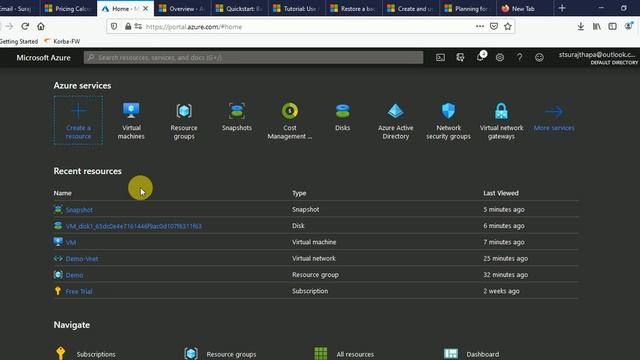
Task: Open new tab plus button
Action: [x=562, y=8]
